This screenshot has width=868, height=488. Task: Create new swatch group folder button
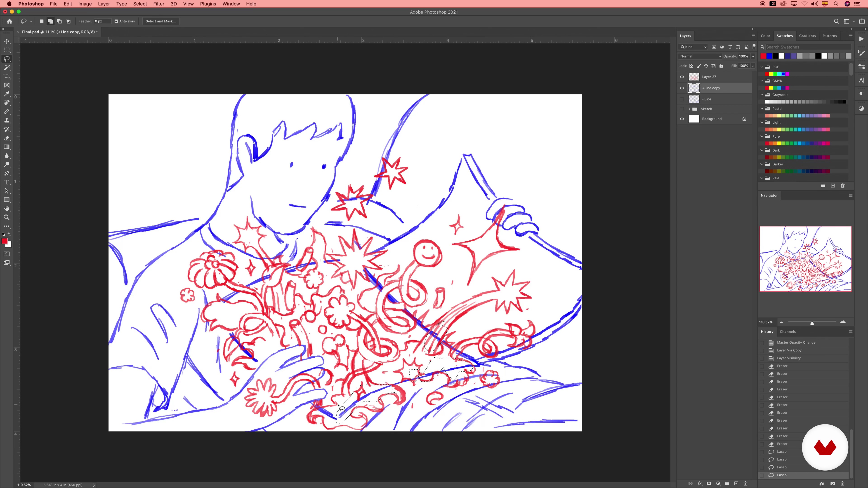point(823,185)
